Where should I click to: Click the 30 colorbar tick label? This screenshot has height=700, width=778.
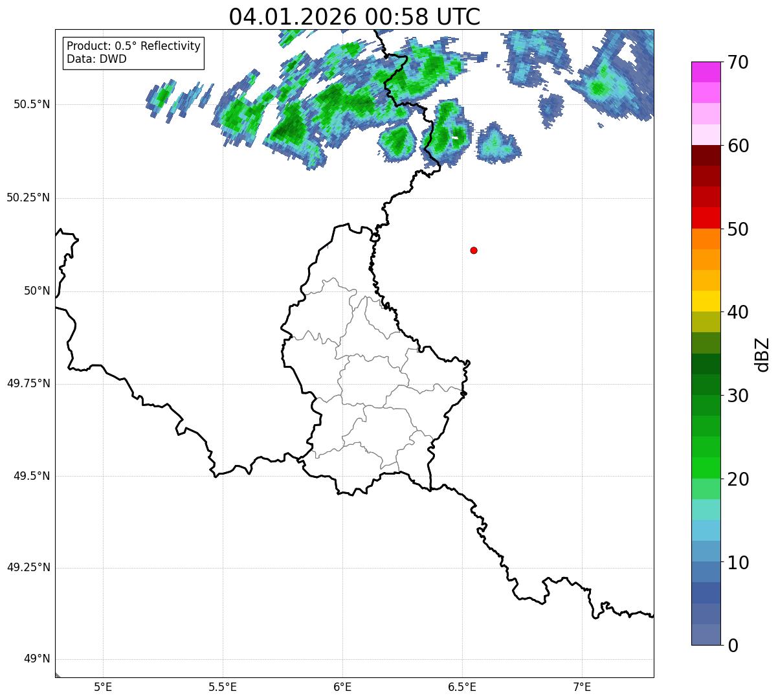[738, 396]
